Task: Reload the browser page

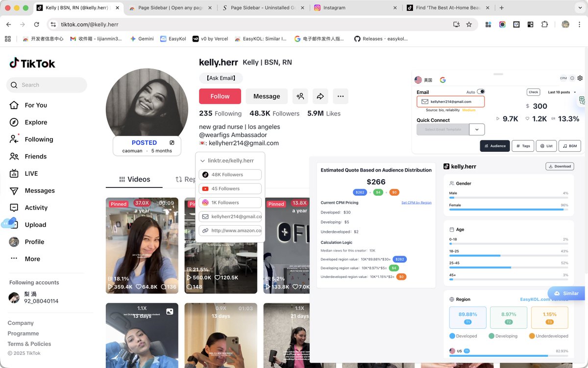Action: pyautogui.click(x=37, y=24)
